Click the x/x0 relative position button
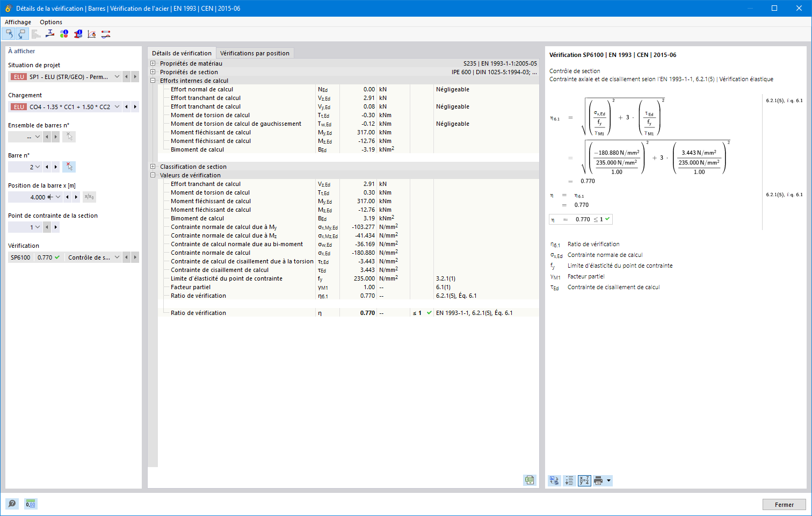Screen dimensions: 812x516 click(89, 197)
